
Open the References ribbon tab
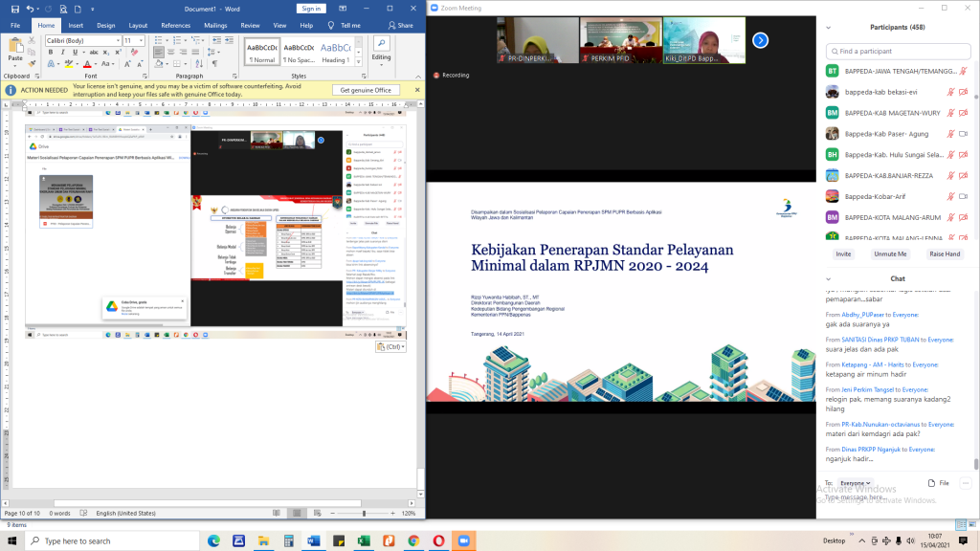pos(175,25)
